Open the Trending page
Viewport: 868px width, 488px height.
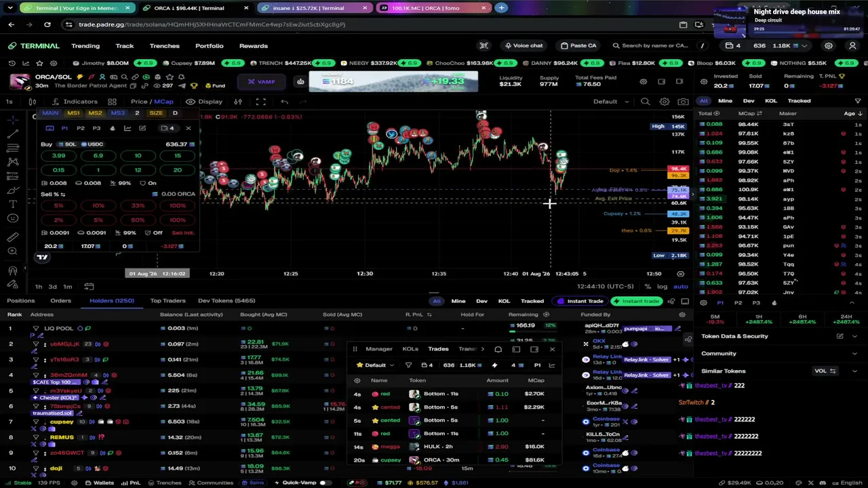pyautogui.click(x=85, y=45)
